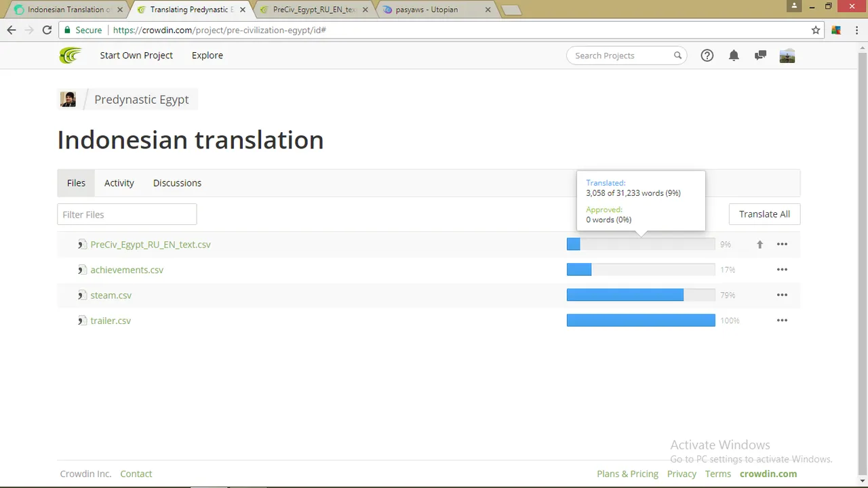Bookmark page with the star icon
868x488 pixels.
(816, 30)
